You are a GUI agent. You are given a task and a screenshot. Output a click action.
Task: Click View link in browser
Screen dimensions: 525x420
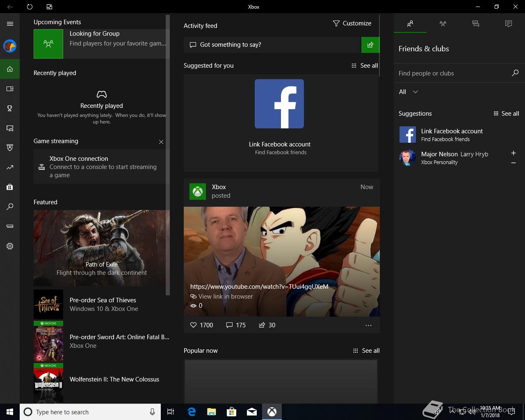[x=221, y=297]
